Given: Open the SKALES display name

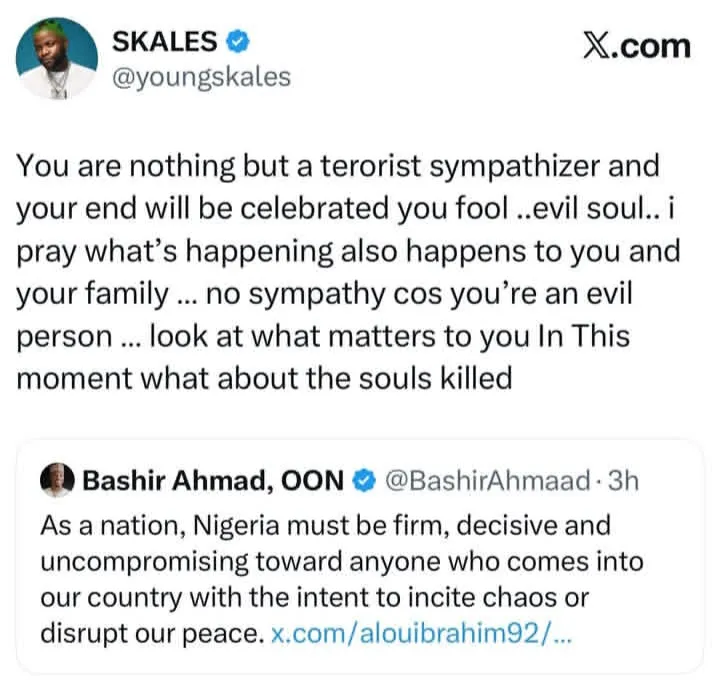Looking at the screenshot, I should tap(167, 42).
